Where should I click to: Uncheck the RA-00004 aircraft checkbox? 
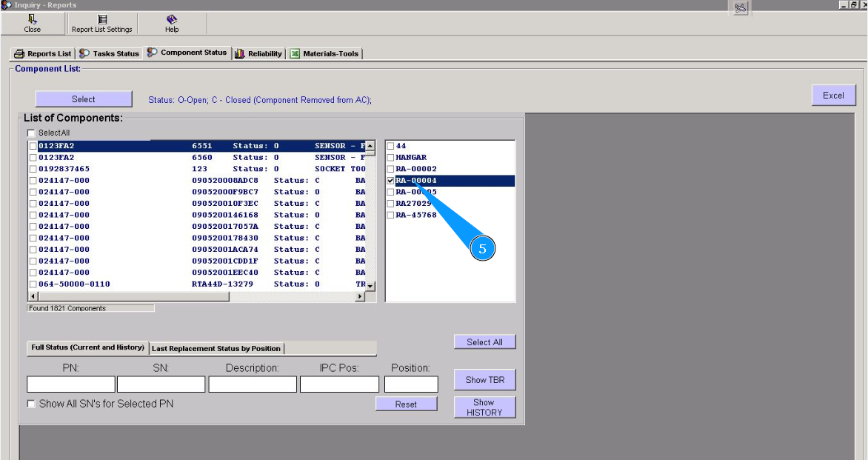click(x=391, y=181)
